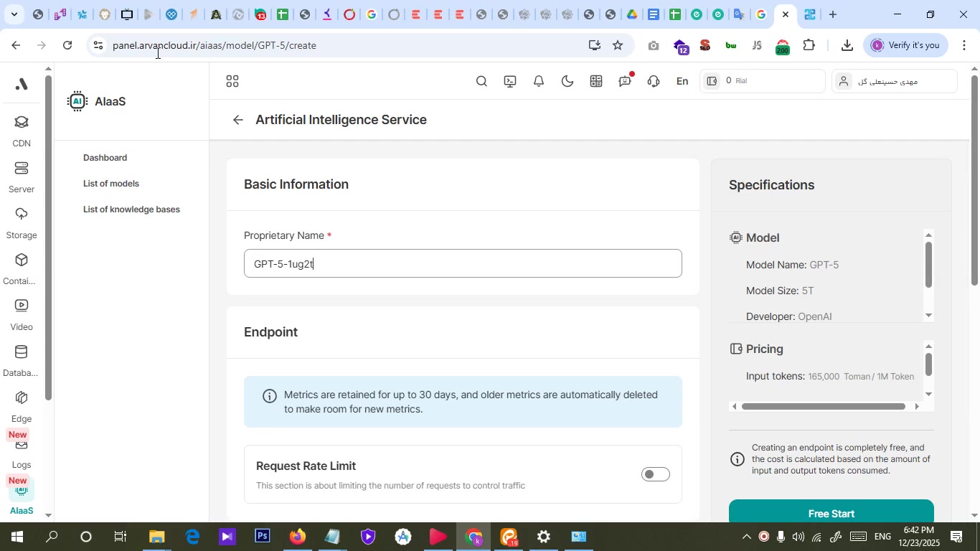Screen dimensions: 980x551
Task: Go back using the left arrow
Action: coord(238,120)
